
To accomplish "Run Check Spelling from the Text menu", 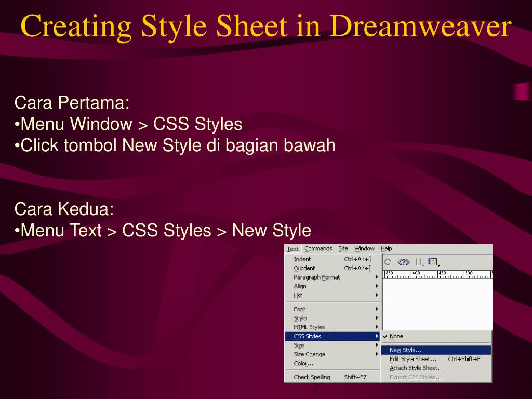I will click(332, 377).
